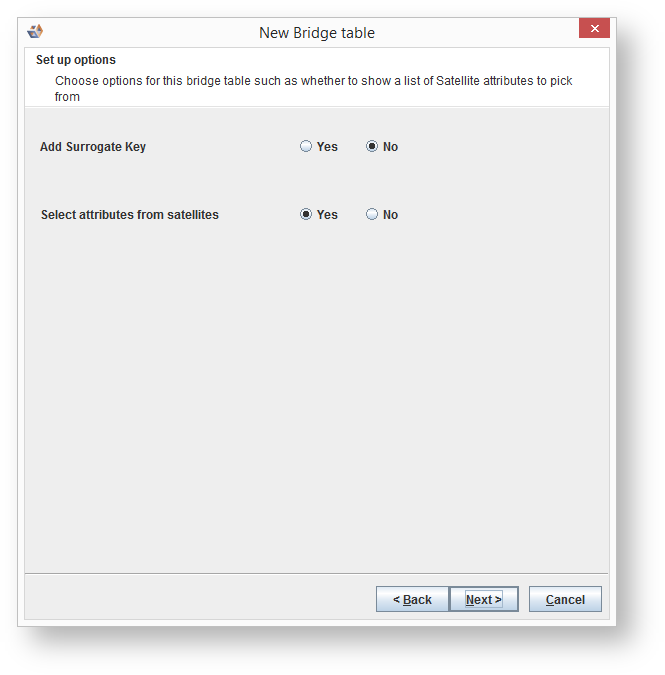Click 'Yes' text for Select attributes from satellites
The image size is (665, 675).
point(327,215)
